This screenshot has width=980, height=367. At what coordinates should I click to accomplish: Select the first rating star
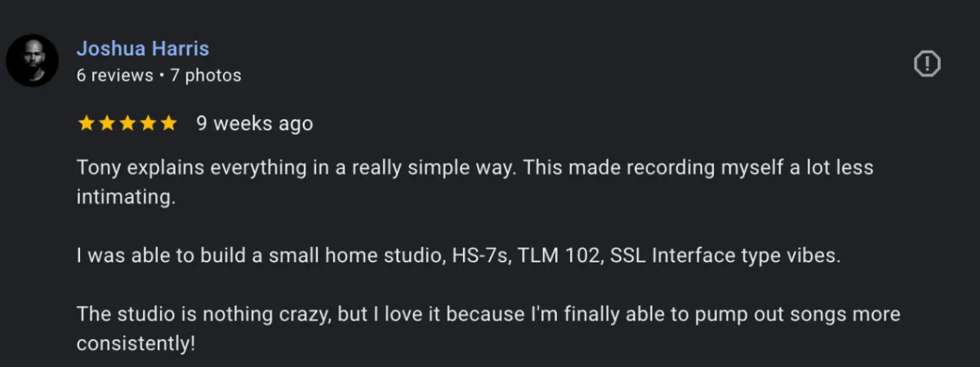pos(86,123)
